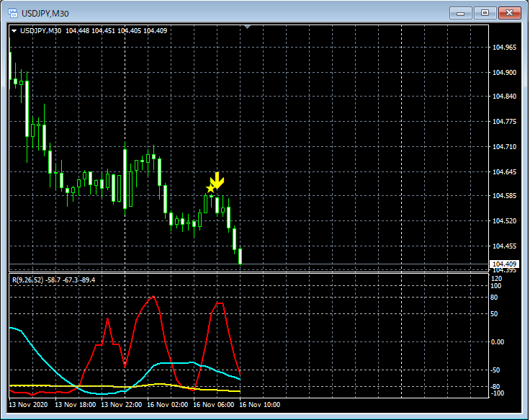This screenshot has width=530, height=420.
Task: Click the last candlestick at current price
Action: click(241, 256)
